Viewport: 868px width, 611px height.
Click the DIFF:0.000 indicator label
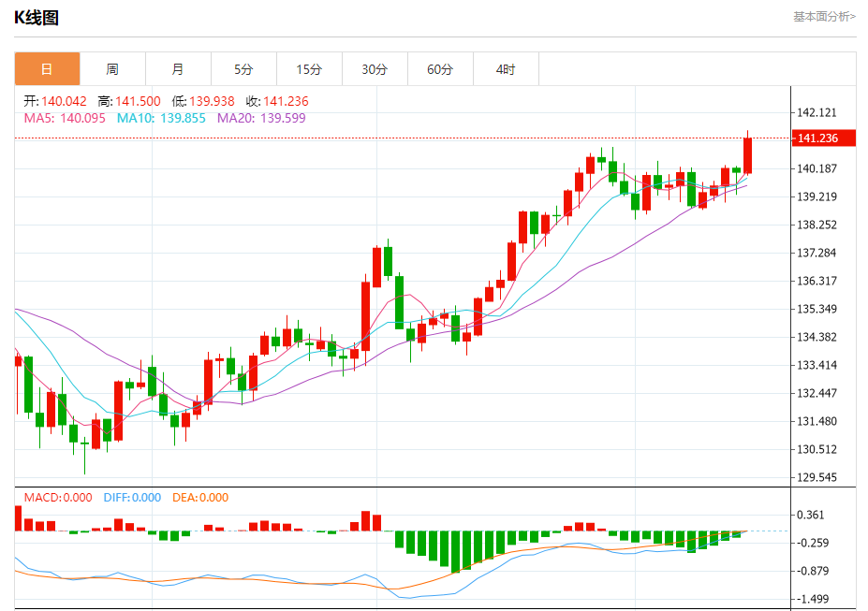coord(132,497)
